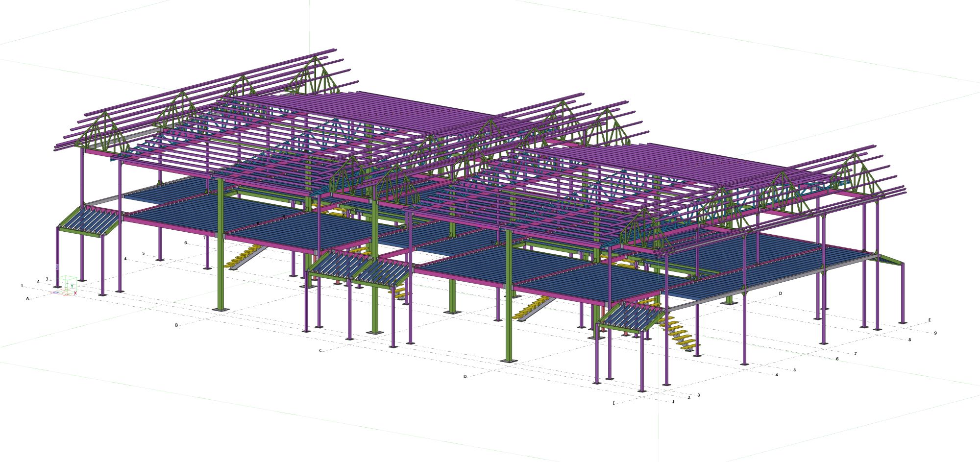Click the green Y axis symbol at origin
980x462 pixels.
coord(72,286)
